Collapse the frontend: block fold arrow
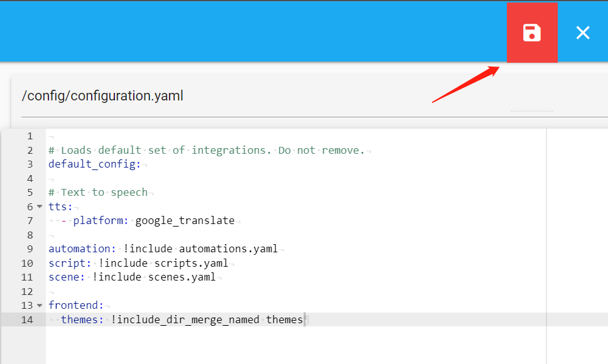Screen dimensions: 608x364 tap(40, 306)
